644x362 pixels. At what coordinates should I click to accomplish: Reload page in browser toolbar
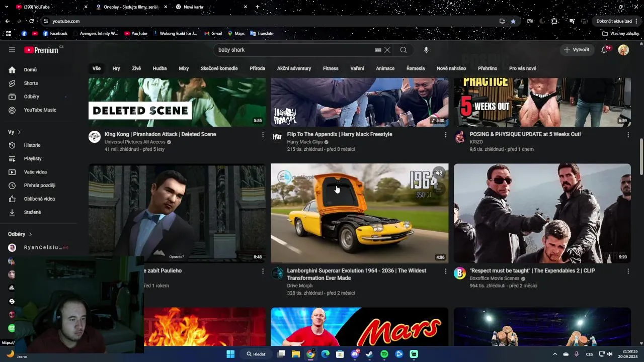[31, 21]
